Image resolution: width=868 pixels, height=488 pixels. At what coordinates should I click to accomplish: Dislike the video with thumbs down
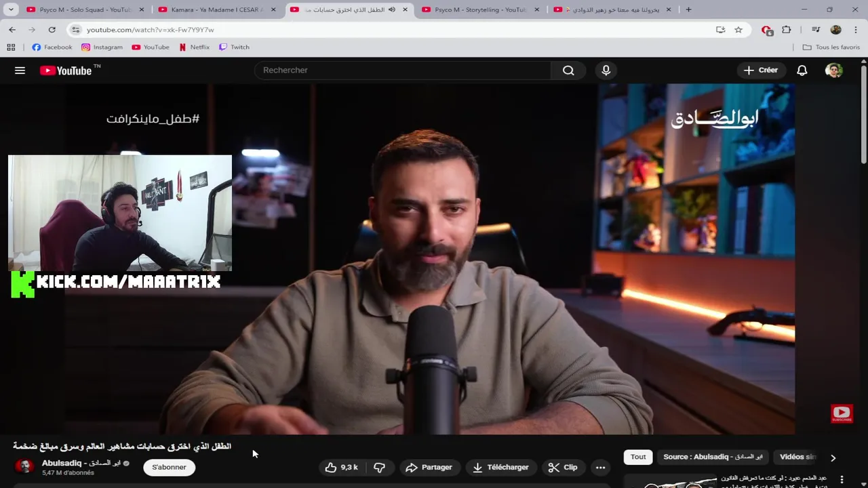[x=380, y=468]
